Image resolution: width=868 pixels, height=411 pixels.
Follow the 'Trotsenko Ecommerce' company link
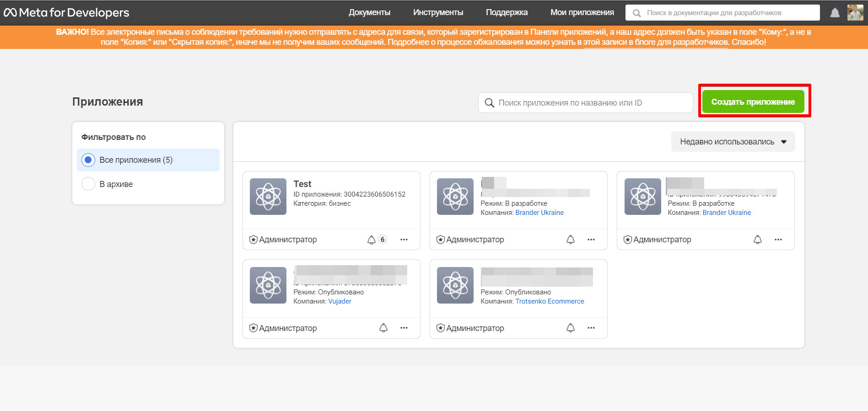point(550,301)
